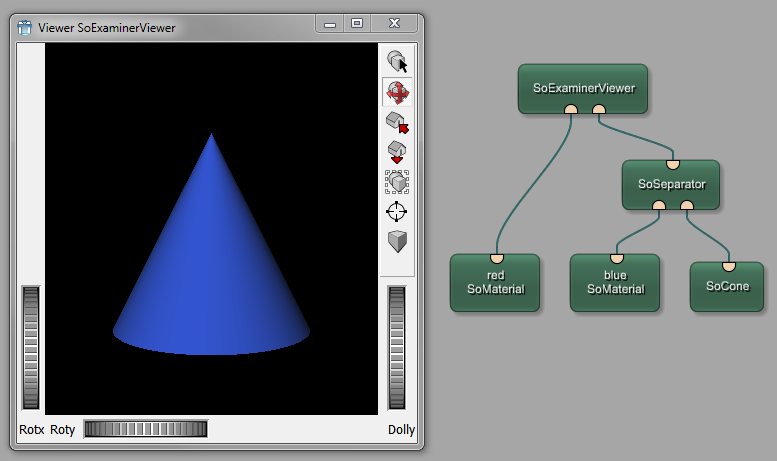Close the SoExaminerViewer window

click(395, 22)
